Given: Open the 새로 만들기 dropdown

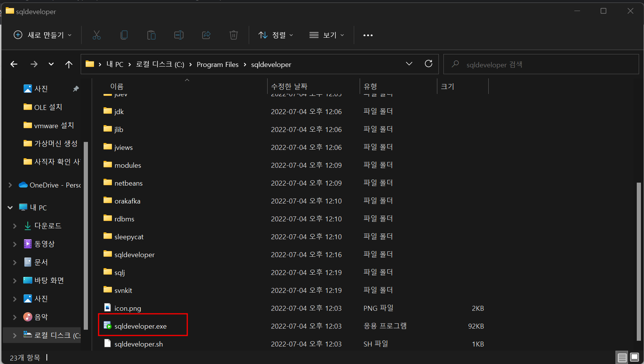Looking at the screenshot, I should pyautogui.click(x=43, y=35).
